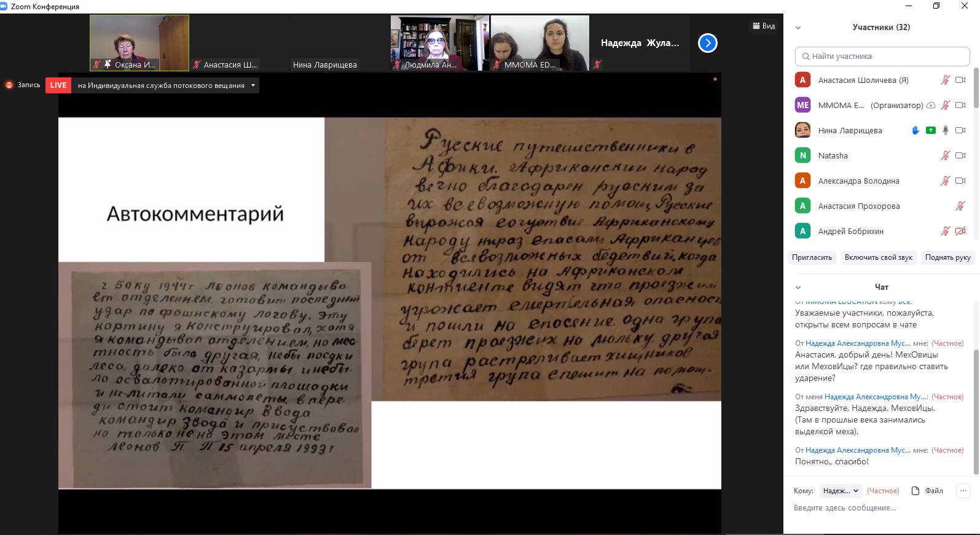Click the red recording indicator Запись
The width and height of the screenshot is (980, 535).
point(23,85)
